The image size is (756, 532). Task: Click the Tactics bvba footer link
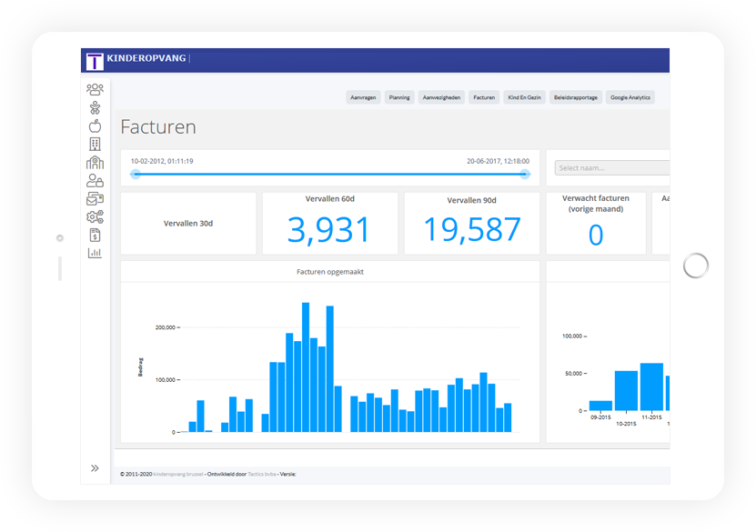[263, 474]
